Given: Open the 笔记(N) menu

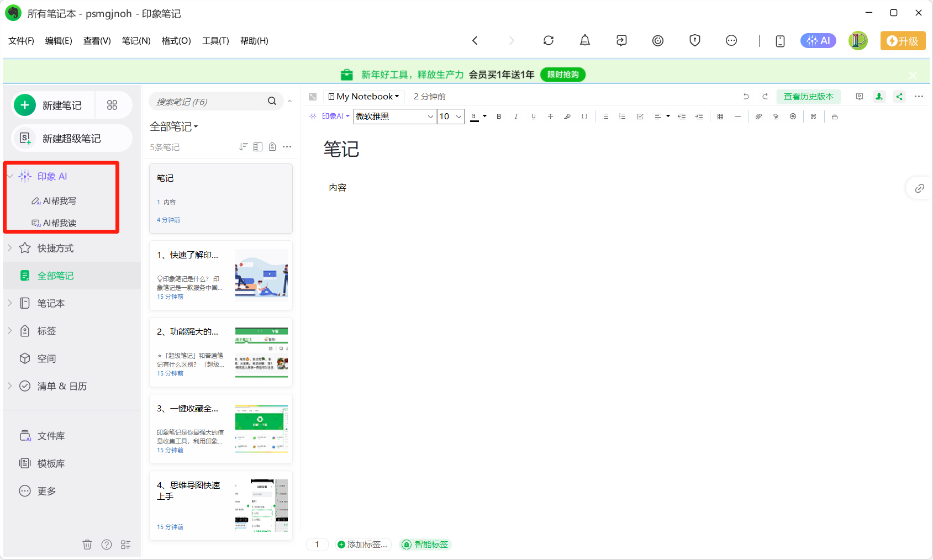Looking at the screenshot, I should click(136, 41).
